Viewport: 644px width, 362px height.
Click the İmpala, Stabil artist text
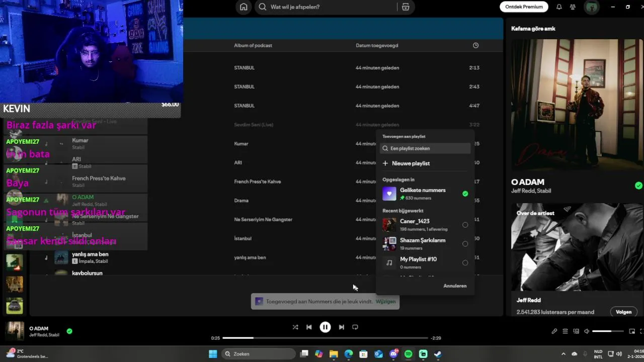94,261
